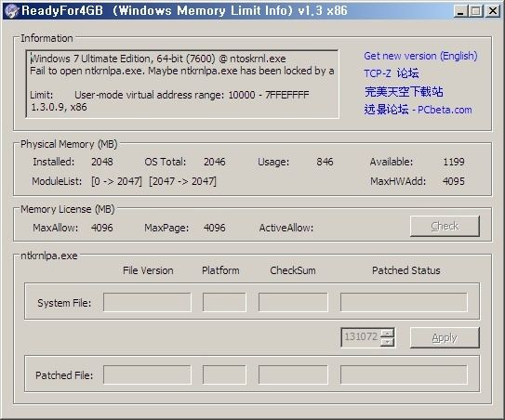The image size is (505, 420).
Task: Click inside the Information text box
Action: pos(182,85)
